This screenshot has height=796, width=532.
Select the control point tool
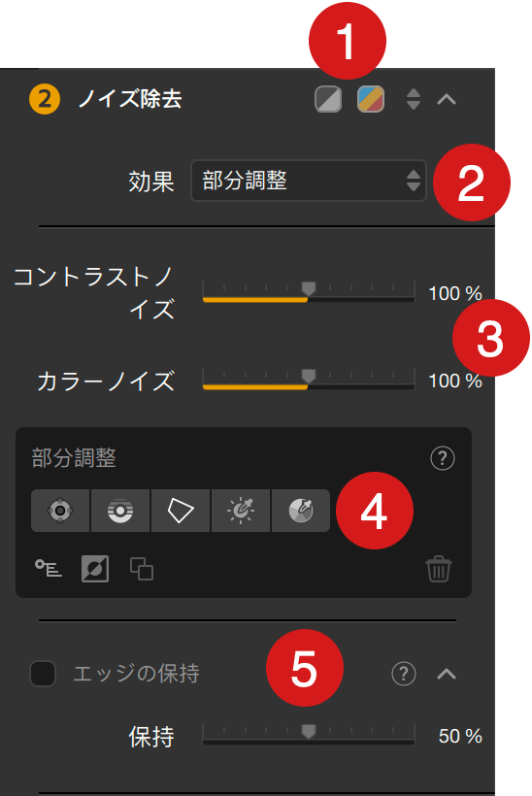coord(60,511)
